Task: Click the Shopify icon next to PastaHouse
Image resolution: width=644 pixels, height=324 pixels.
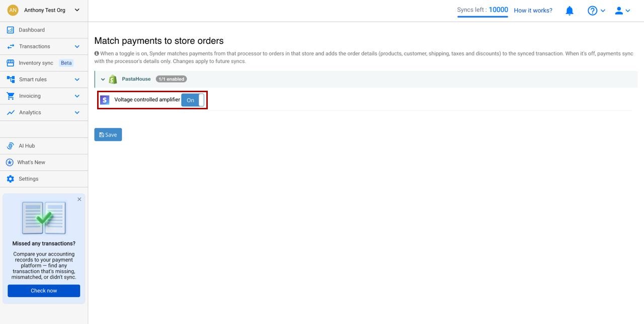Action: [x=113, y=79]
